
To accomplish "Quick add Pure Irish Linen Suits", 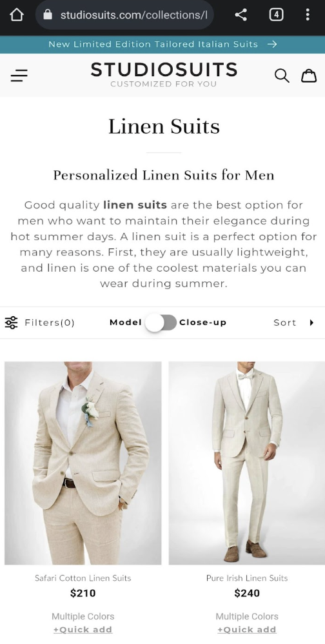I will [x=247, y=630].
